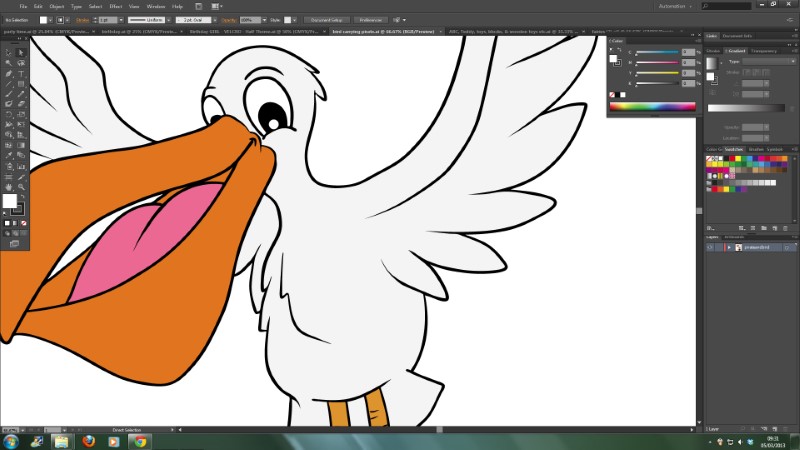Pick the Pen tool in toolbox
The height and width of the screenshot is (450, 800).
9,73
